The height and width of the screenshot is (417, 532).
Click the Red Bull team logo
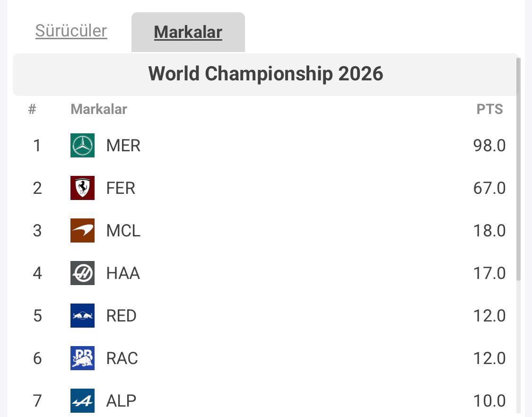82,315
